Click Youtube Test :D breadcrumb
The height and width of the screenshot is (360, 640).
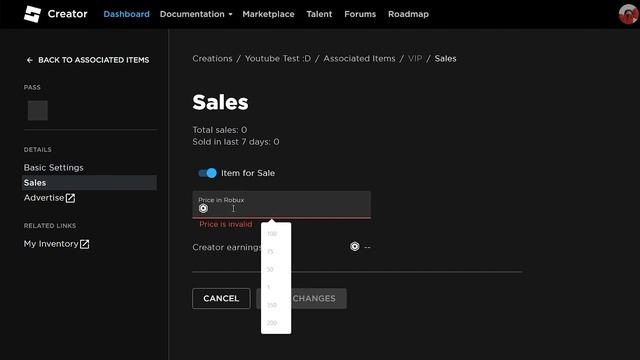278,58
